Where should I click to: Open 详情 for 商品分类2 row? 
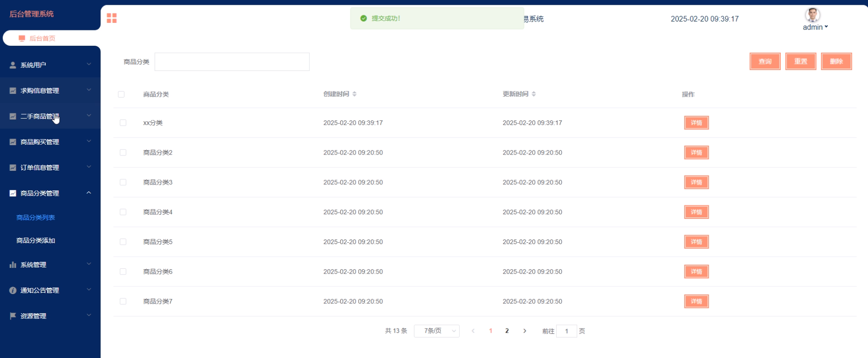tap(696, 153)
